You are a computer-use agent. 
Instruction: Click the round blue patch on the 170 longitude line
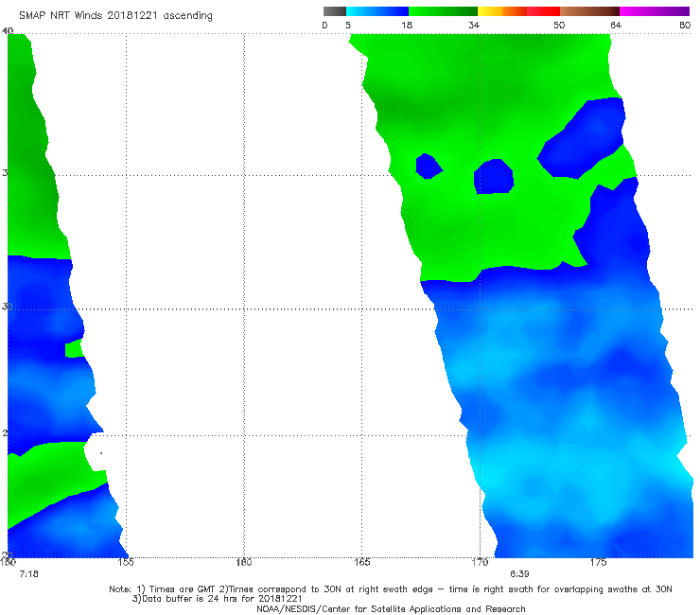click(494, 177)
